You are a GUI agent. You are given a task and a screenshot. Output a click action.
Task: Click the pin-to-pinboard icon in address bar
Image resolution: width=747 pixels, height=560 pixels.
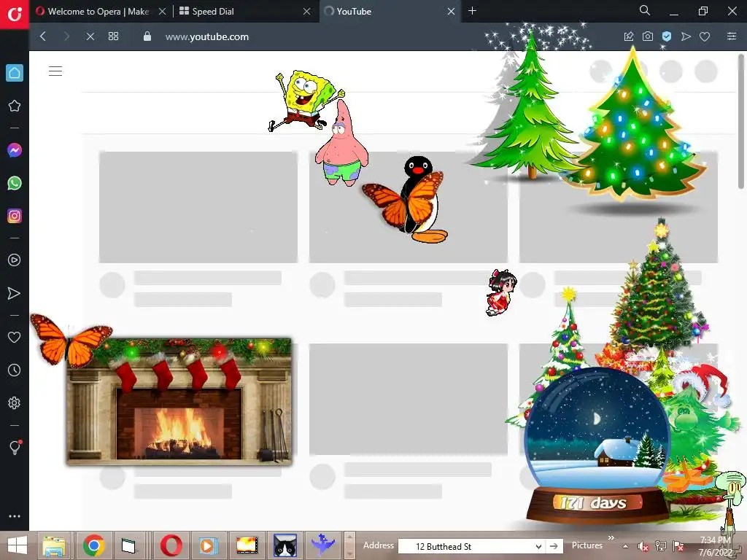[629, 36]
